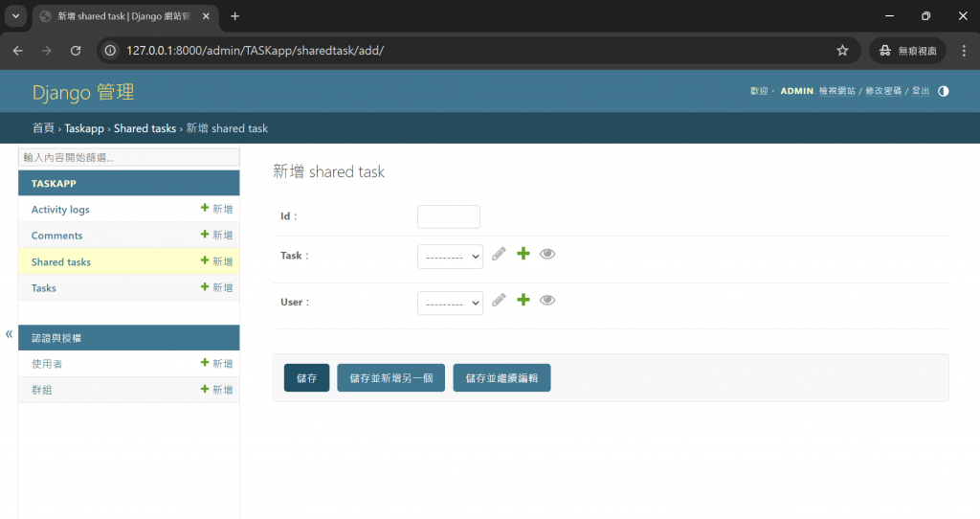Click the TASKAPP section header
This screenshot has width=980, height=519.
coord(54,183)
